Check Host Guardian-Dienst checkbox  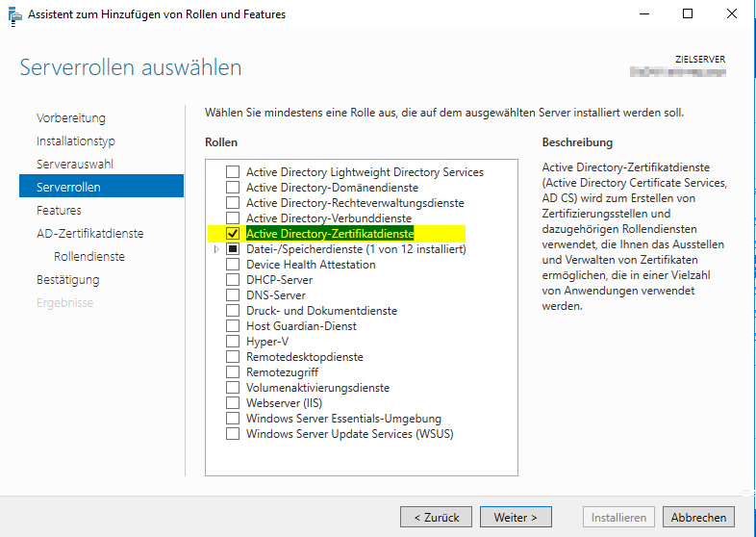(233, 326)
